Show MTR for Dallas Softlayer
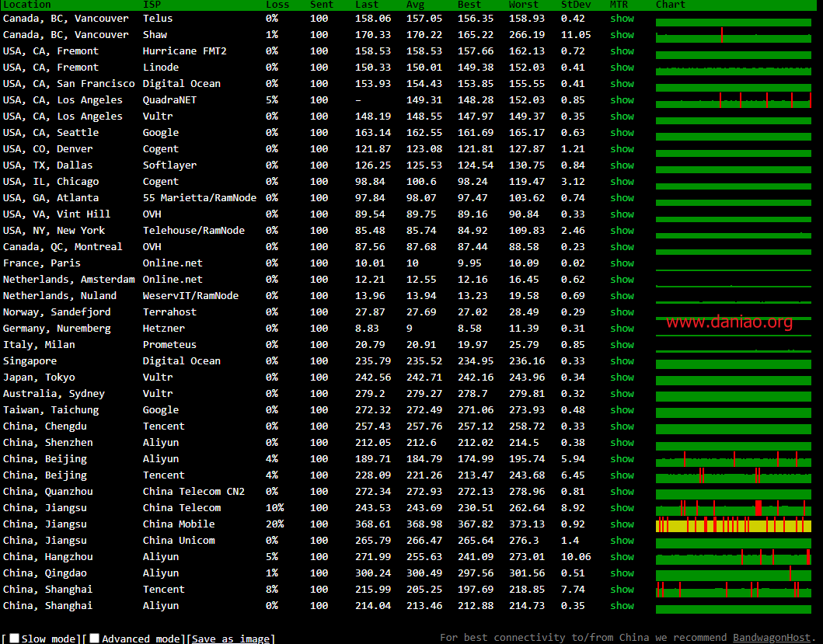The image size is (823, 644). [622, 165]
